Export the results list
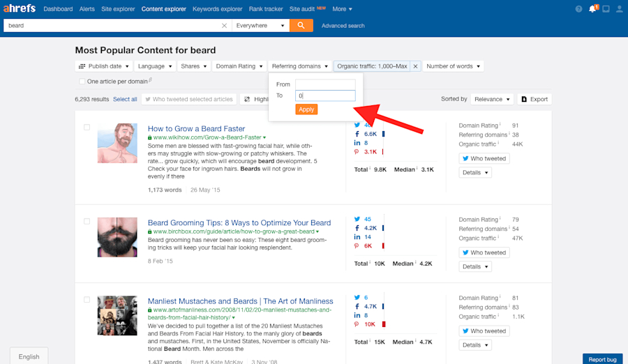Image resolution: width=628 pixels, height=364 pixels. (x=534, y=99)
